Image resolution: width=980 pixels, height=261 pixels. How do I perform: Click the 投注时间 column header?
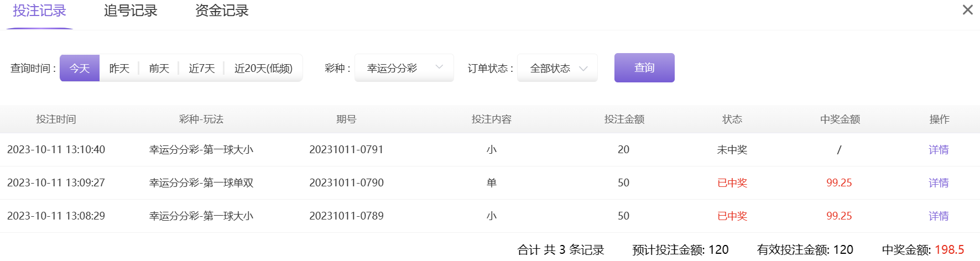56,119
